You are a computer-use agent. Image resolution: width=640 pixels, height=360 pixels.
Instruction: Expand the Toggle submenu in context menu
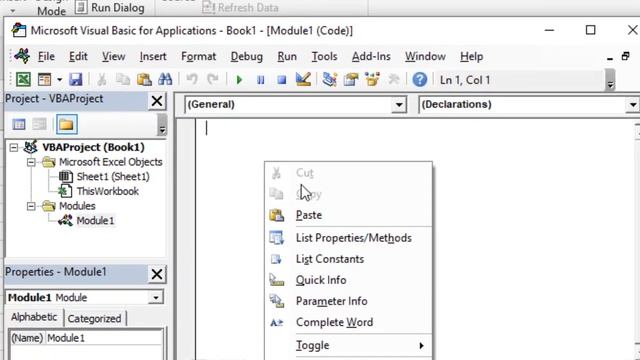click(x=349, y=345)
